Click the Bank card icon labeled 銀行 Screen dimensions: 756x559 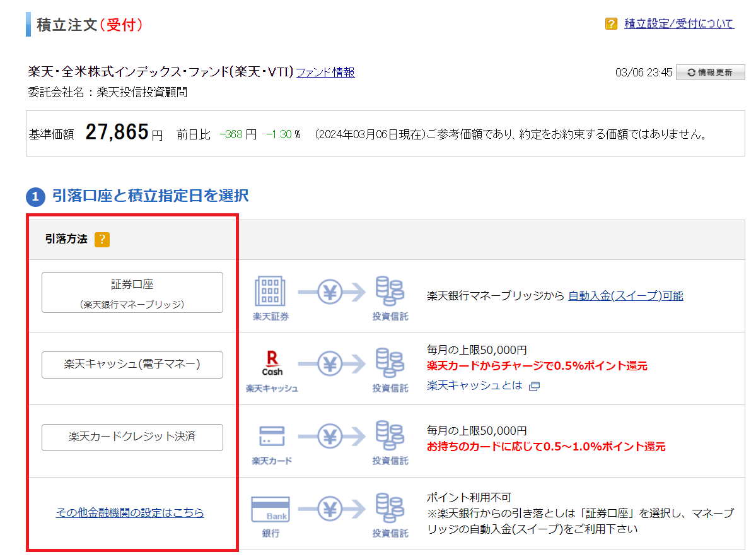[270, 509]
